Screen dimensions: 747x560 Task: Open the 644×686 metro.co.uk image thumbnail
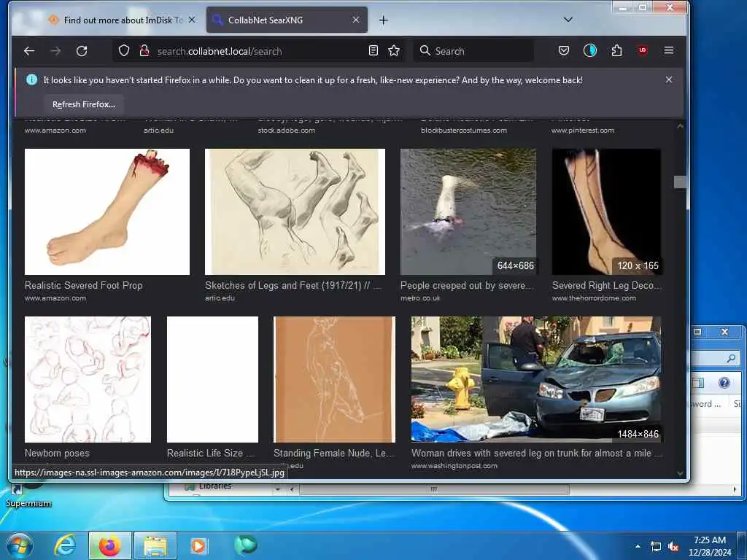click(x=468, y=212)
